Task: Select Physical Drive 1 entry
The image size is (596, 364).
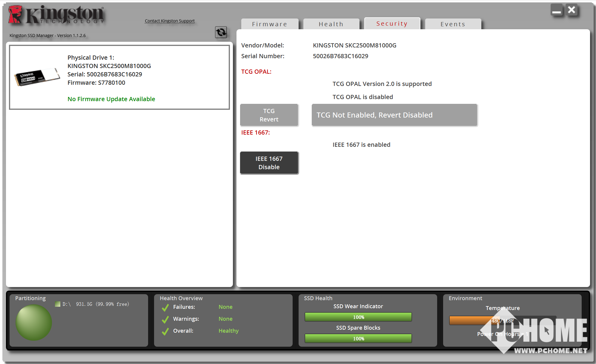Action: (119, 77)
